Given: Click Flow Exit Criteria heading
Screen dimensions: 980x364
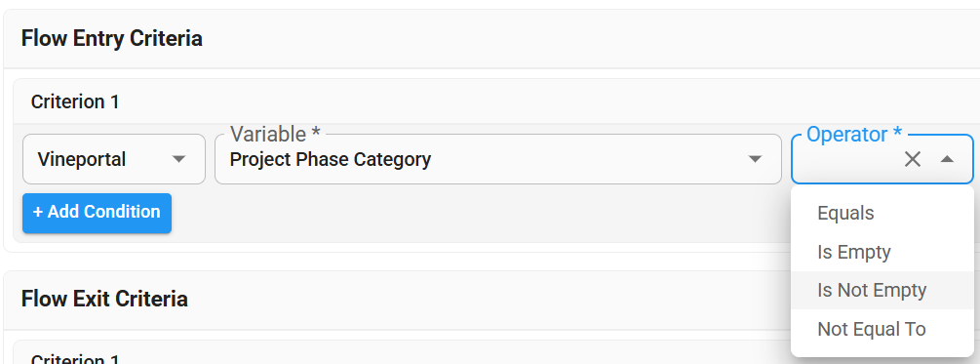Looking at the screenshot, I should click(104, 299).
